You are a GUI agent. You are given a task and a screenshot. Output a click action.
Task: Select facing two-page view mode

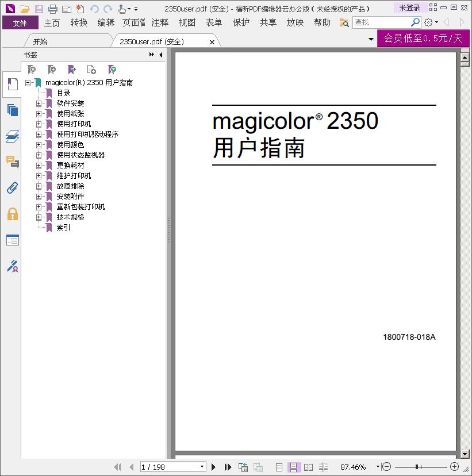point(308,467)
